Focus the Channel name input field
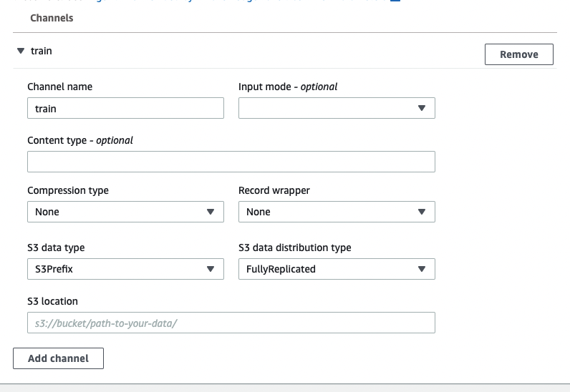Viewport: 570px width, 392px height. [x=125, y=108]
